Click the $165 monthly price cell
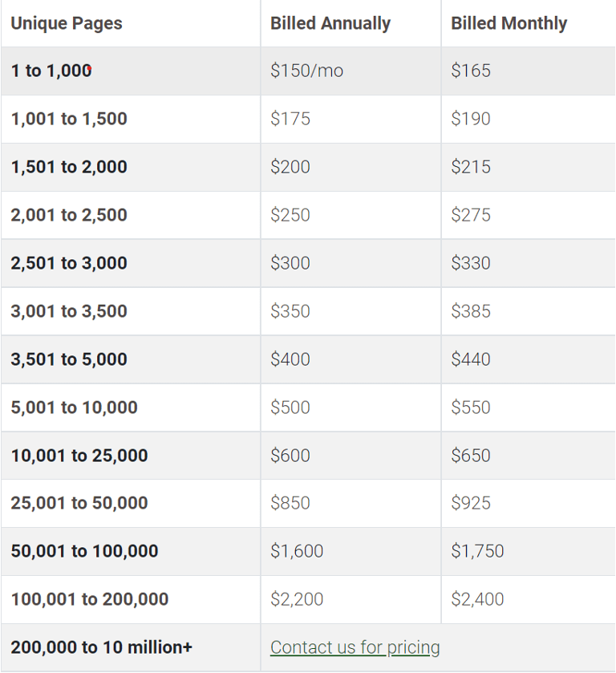Image resolution: width=616 pixels, height=673 pixels. pos(471,71)
